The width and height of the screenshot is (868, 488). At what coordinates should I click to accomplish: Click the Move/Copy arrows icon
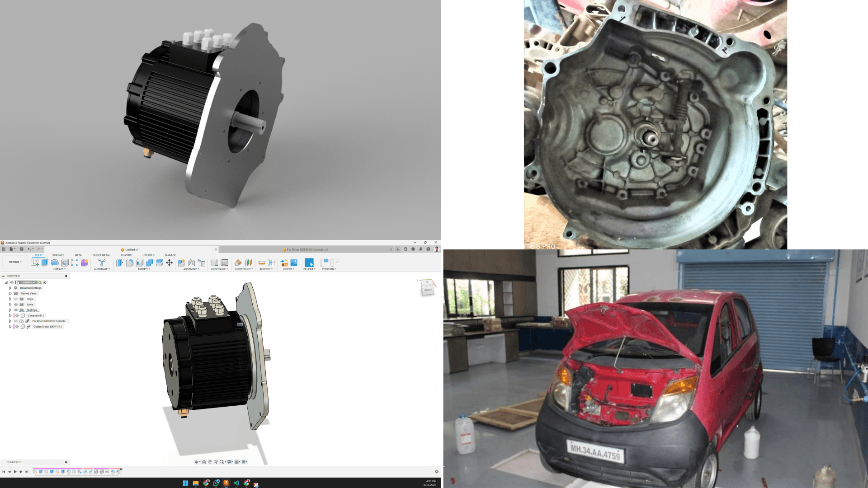pos(169,263)
